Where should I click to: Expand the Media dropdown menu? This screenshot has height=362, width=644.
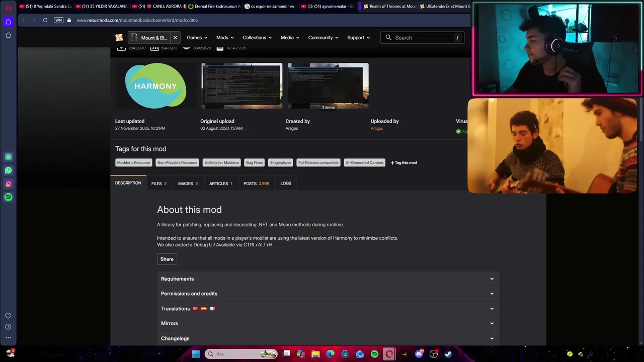click(x=290, y=38)
